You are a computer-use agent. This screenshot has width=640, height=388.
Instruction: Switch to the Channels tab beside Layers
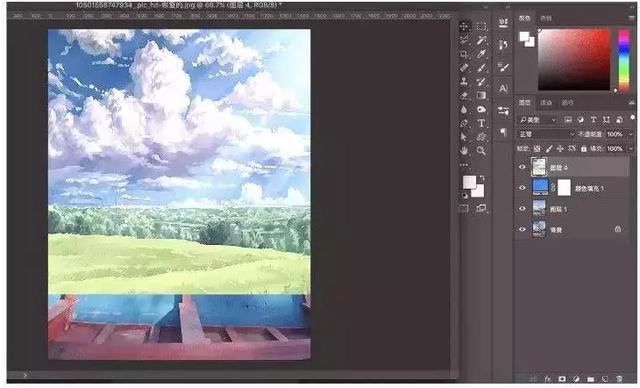[x=546, y=102]
